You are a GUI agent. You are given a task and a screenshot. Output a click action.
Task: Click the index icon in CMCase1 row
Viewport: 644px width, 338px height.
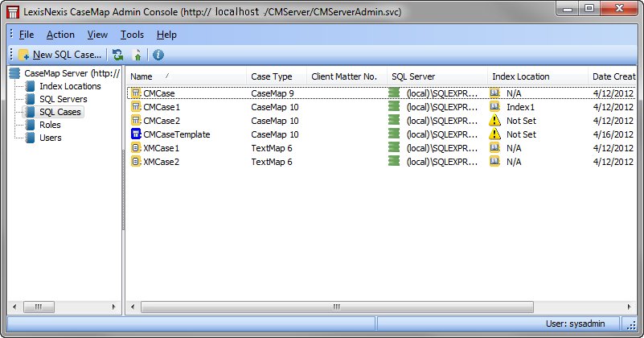pos(495,106)
